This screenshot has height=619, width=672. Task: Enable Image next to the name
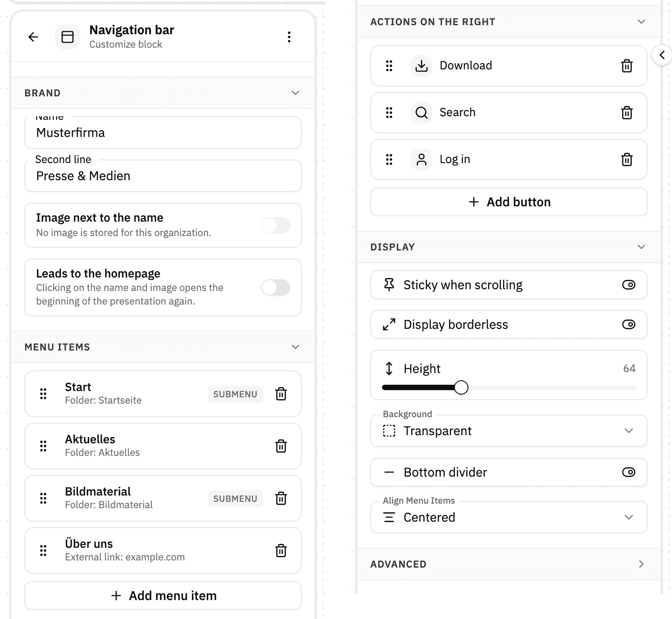coord(276,225)
